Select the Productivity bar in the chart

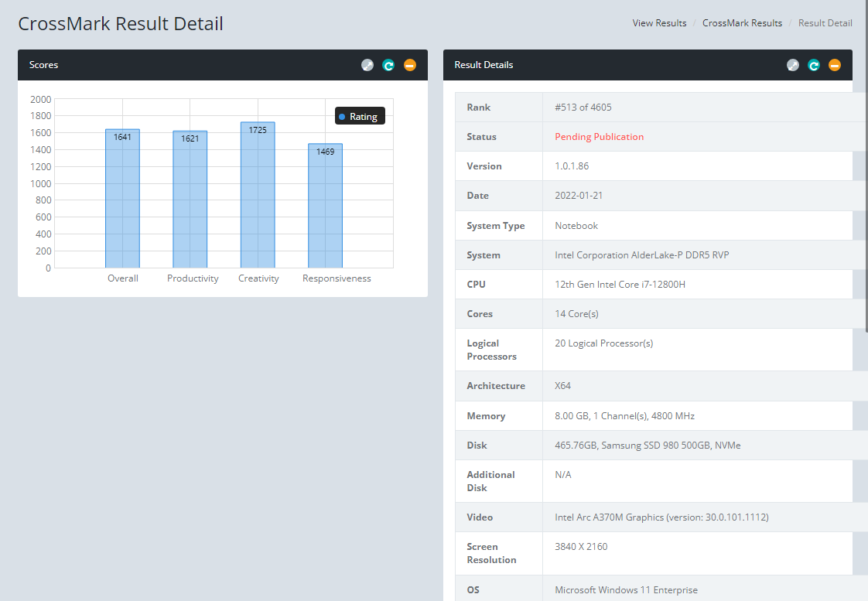click(190, 201)
